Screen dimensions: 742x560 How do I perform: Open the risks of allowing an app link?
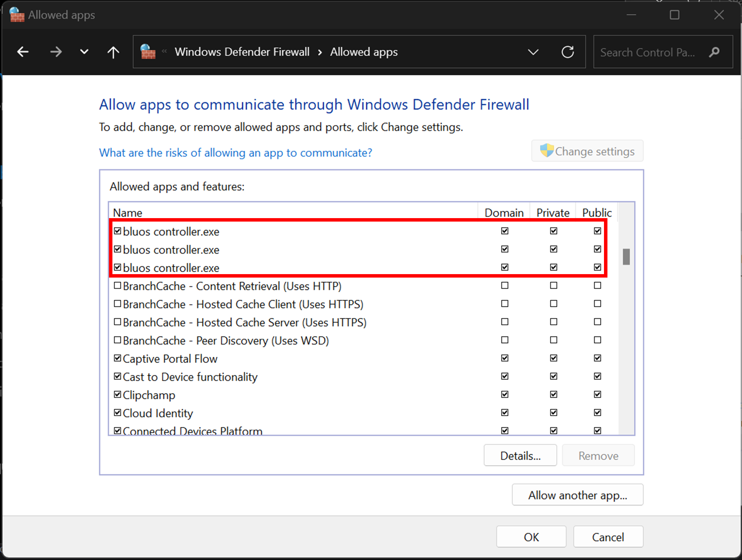coord(236,153)
